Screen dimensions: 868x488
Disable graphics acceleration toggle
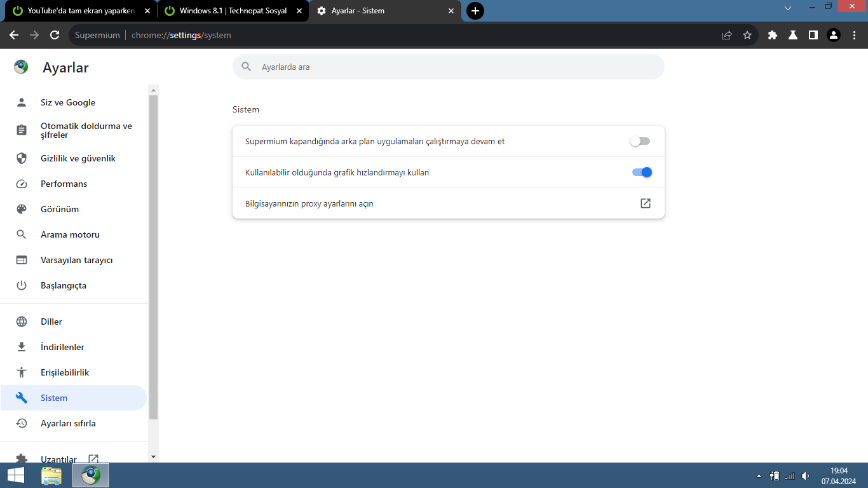pos(642,172)
